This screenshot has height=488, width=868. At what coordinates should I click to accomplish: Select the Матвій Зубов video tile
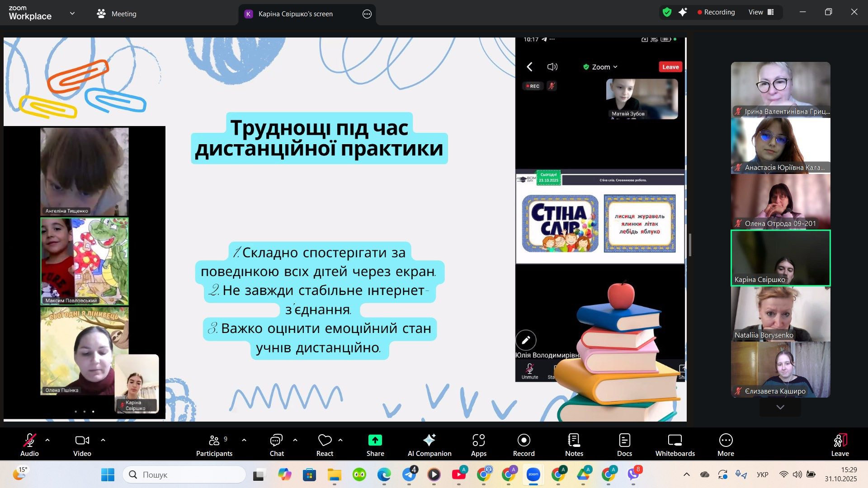point(642,99)
